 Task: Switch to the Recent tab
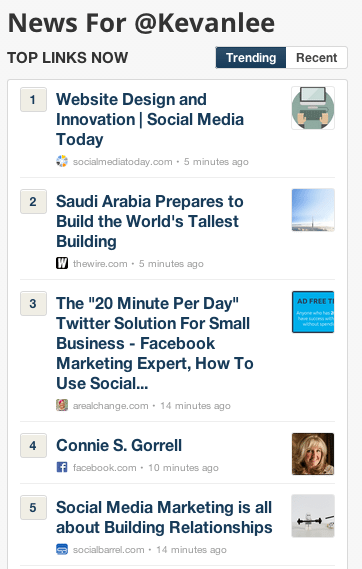(317, 57)
